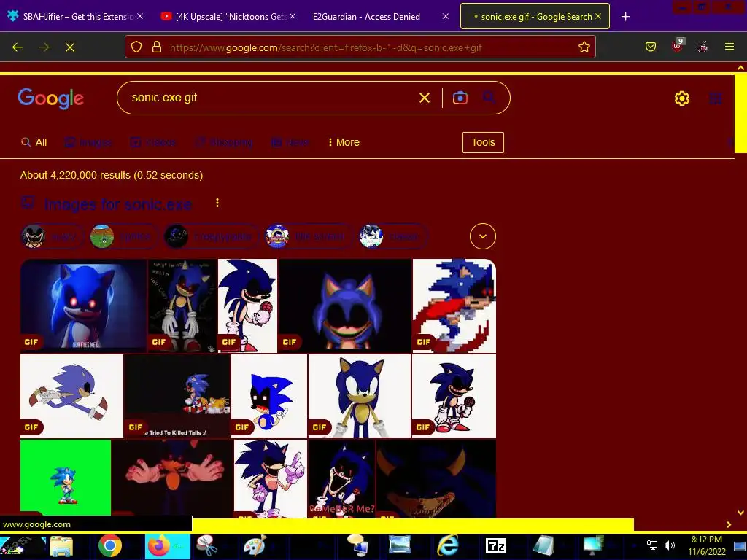Viewport: 747px width, 560px height.
Task: Switch to the 4K Upscale Nicktoons tab
Action: pos(228,17)
